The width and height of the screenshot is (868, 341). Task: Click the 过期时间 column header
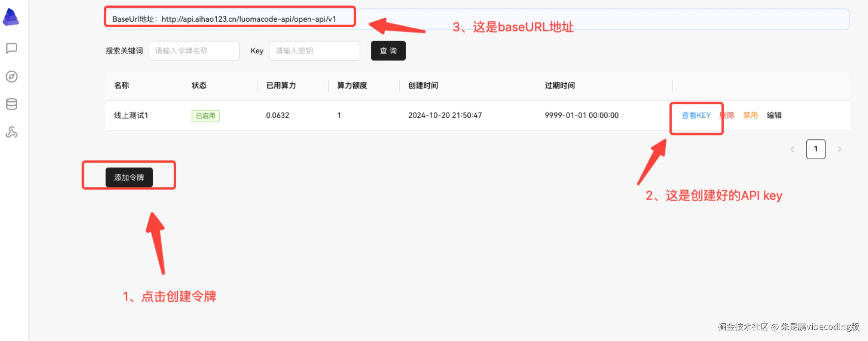coord(560,86)
